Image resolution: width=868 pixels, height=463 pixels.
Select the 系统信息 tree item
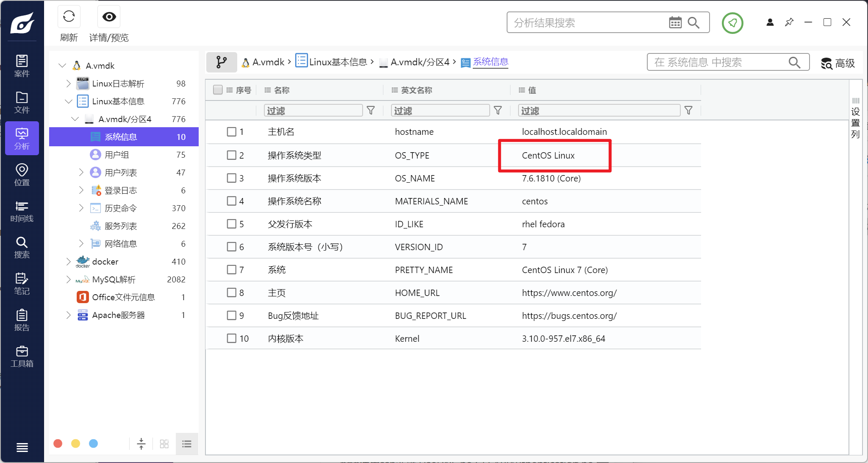tap(124, 137)
